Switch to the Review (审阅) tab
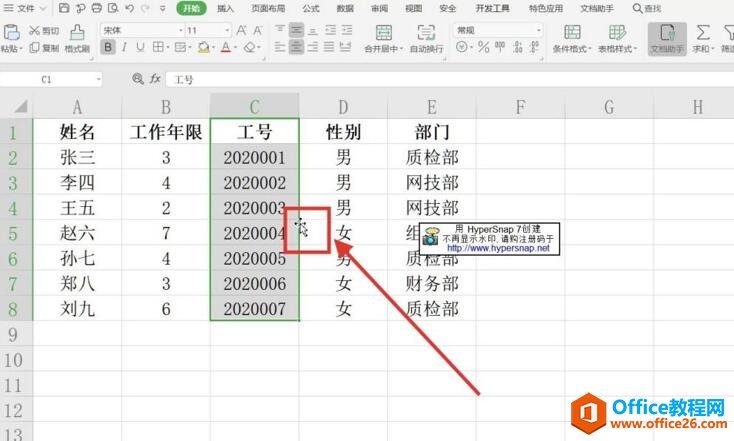 [x=379, y=8]
